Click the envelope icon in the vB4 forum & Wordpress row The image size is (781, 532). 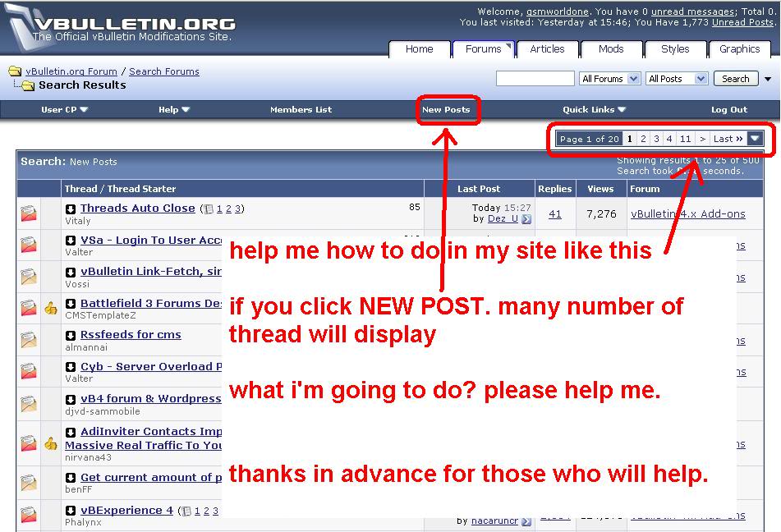29,404
